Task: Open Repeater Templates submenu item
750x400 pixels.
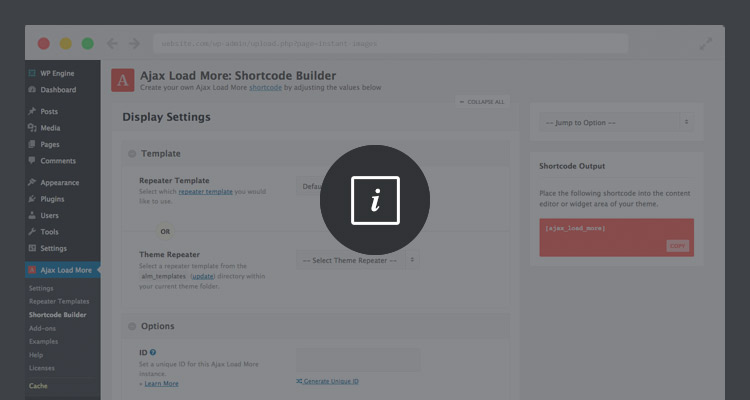Action: click(x=59, y=301)
